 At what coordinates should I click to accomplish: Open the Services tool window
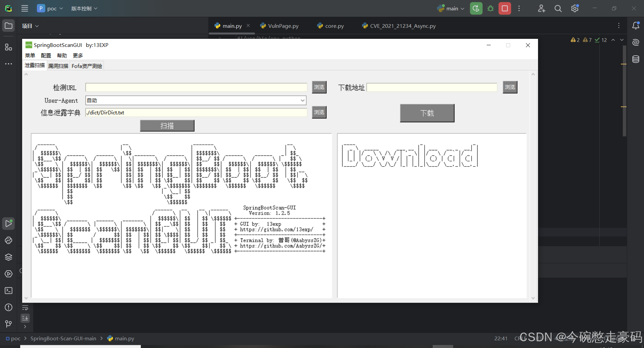coord(8,257)
